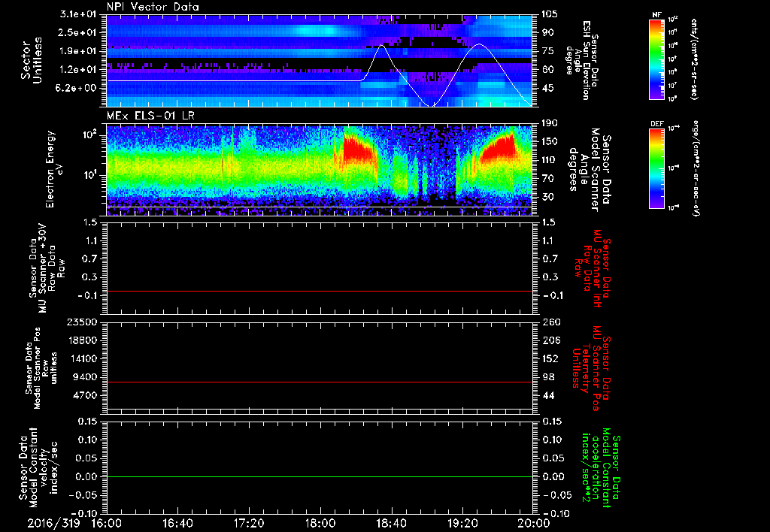Click the 44 telemetry tick value
770x532 pixels.
click(x=548, y=395)
